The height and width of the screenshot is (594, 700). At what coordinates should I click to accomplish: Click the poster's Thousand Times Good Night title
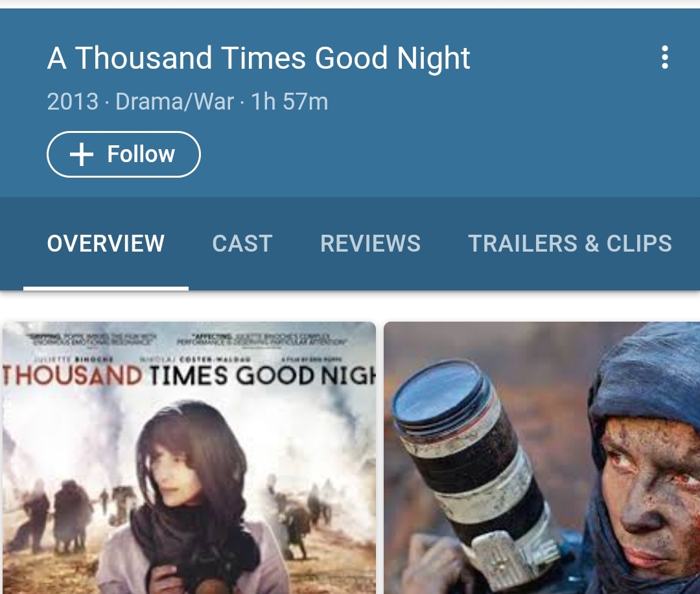click(x=189, y=375)
